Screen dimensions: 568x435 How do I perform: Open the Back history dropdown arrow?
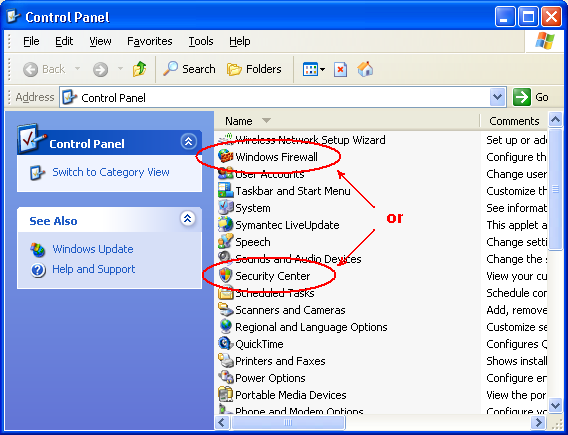click(77, 68)
